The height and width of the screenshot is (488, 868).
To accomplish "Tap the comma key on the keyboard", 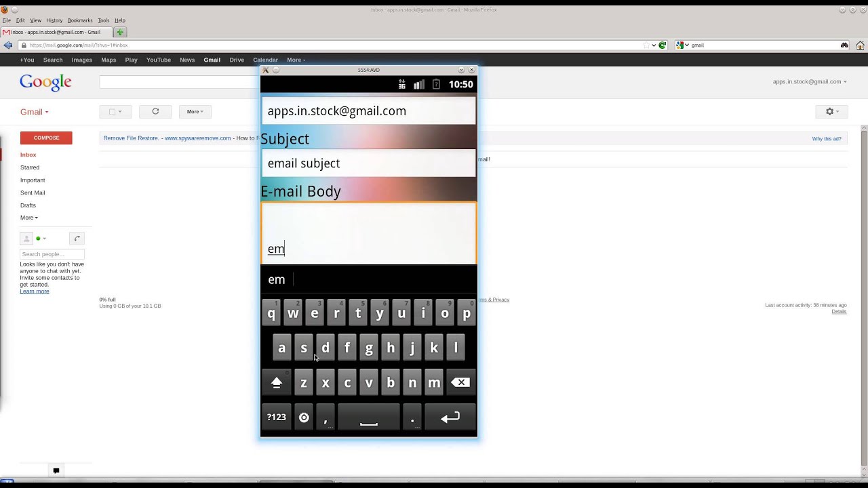I will pos(325,418).
